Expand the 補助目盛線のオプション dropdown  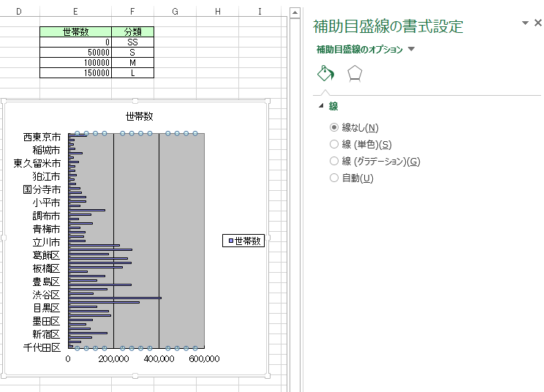coord(411,49)
